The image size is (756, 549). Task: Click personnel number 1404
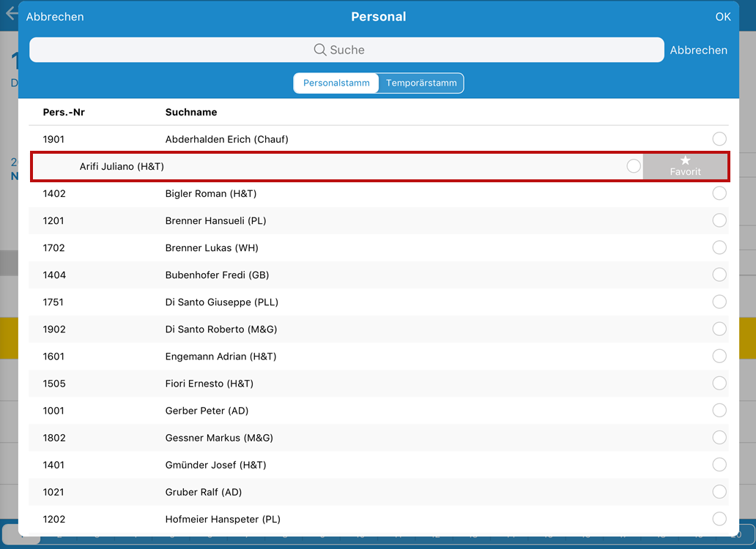pos(54,275)
